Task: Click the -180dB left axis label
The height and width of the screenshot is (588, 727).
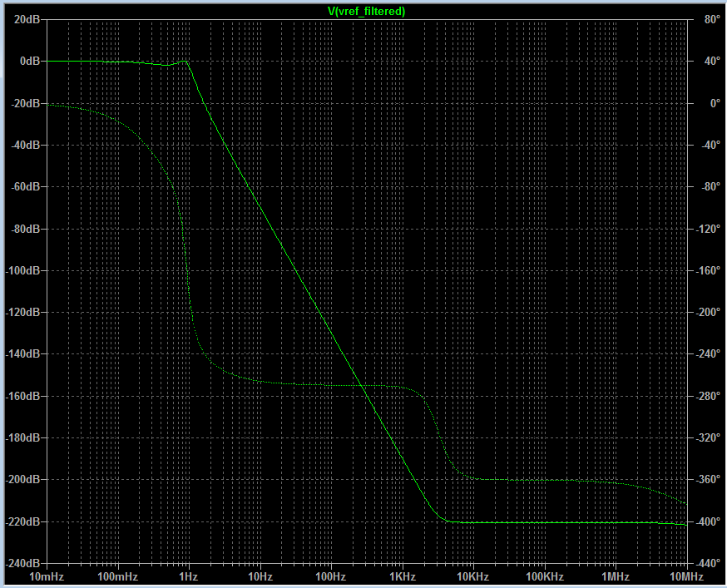Action: [x=22, y=438]
